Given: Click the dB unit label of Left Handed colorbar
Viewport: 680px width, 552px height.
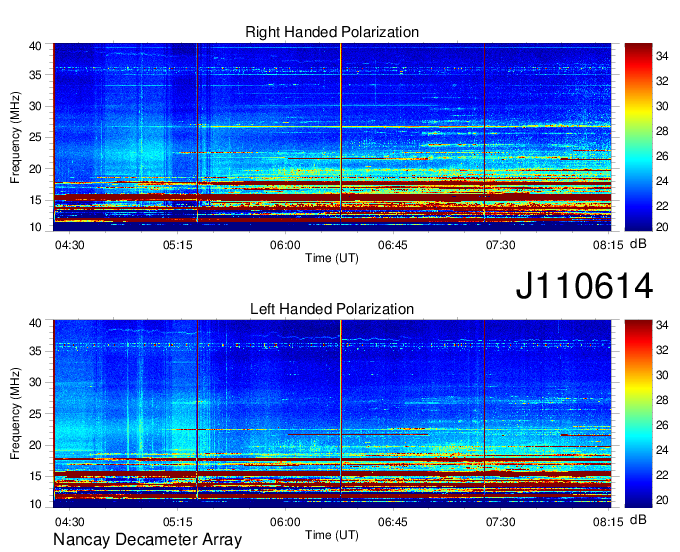Looking at the screenshot, I should pos(638,520).
